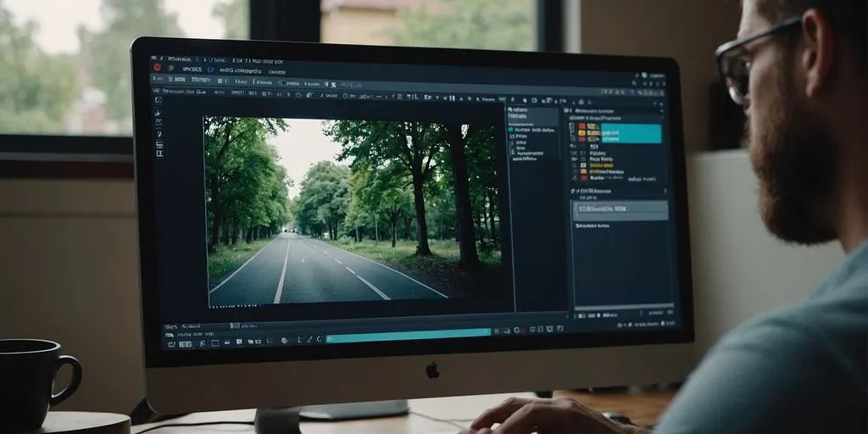The image size is (868, 434).
Task: Click the top tool in the left toolbar
Action: (159, 100)
